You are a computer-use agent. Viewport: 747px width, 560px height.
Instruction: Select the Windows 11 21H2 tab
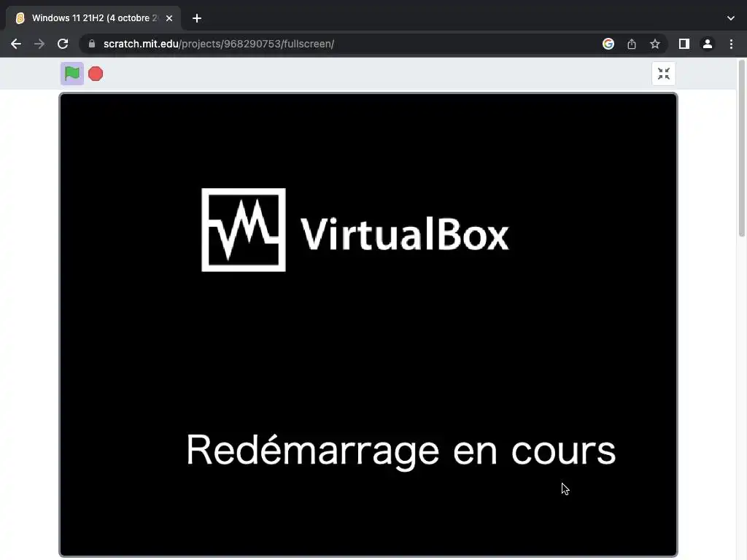[93, 18]
